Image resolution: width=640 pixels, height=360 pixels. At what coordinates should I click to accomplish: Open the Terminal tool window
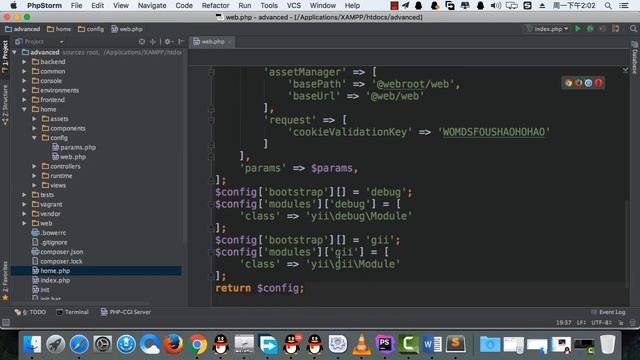click(72, 312)
